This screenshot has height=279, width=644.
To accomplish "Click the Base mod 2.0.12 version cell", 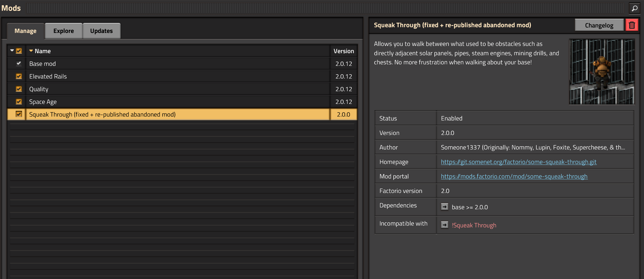I will tap(344, 64).
